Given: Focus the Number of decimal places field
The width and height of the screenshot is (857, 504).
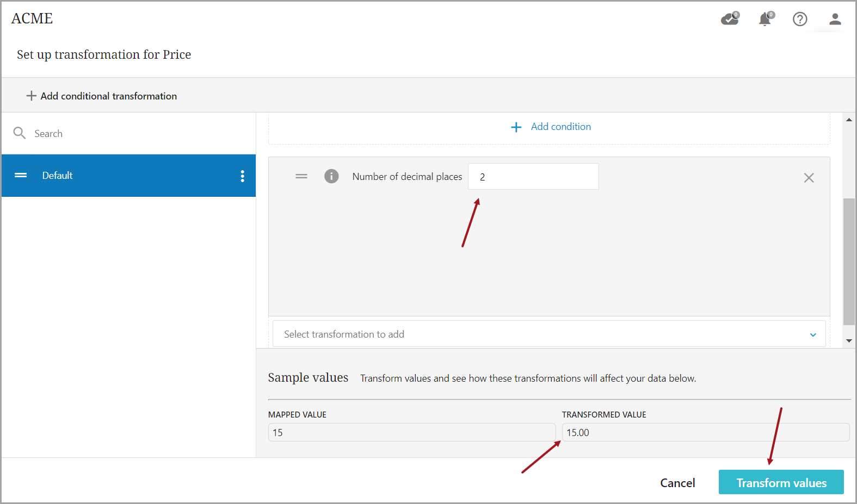Looking at the screenshot, I should (533, 177).
